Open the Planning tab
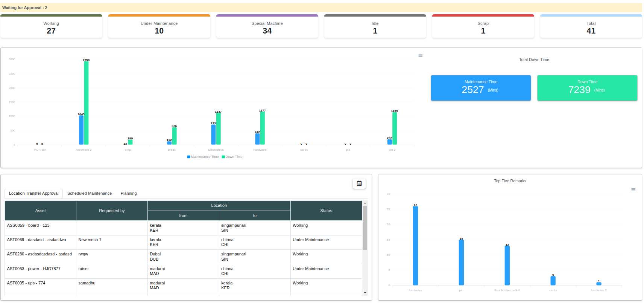 click(x=129, y=193)
